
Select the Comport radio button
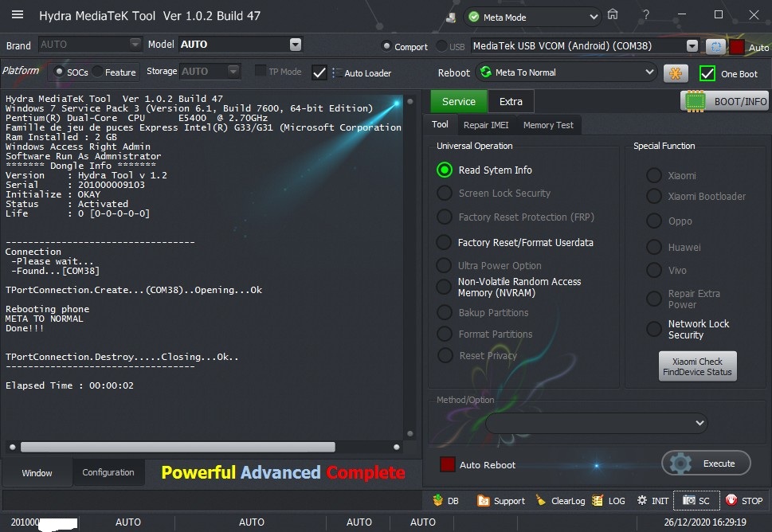pyautogui.click(x=386, y=46)
